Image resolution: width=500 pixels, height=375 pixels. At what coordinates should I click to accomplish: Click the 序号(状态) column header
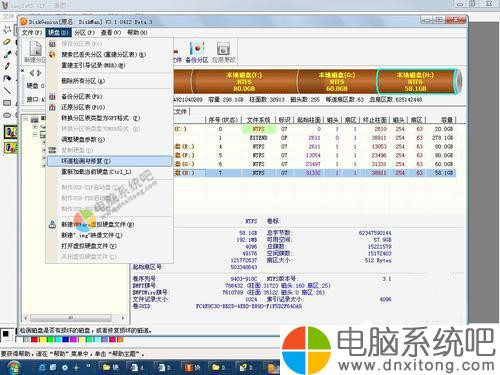point(223,120)
